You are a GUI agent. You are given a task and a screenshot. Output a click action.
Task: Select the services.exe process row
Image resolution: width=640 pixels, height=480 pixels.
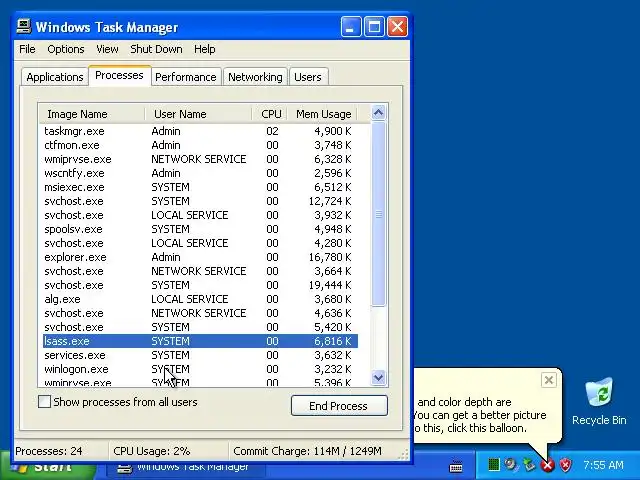pyautogui.click(x=200, y=355)
